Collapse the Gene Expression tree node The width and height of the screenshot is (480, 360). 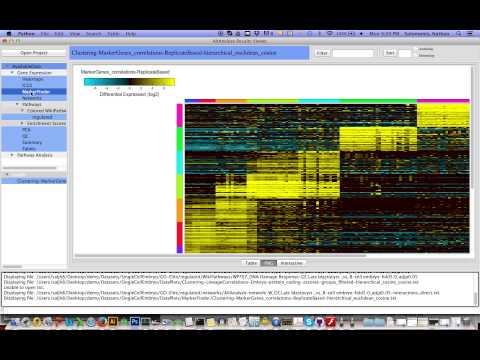[12, 72]
